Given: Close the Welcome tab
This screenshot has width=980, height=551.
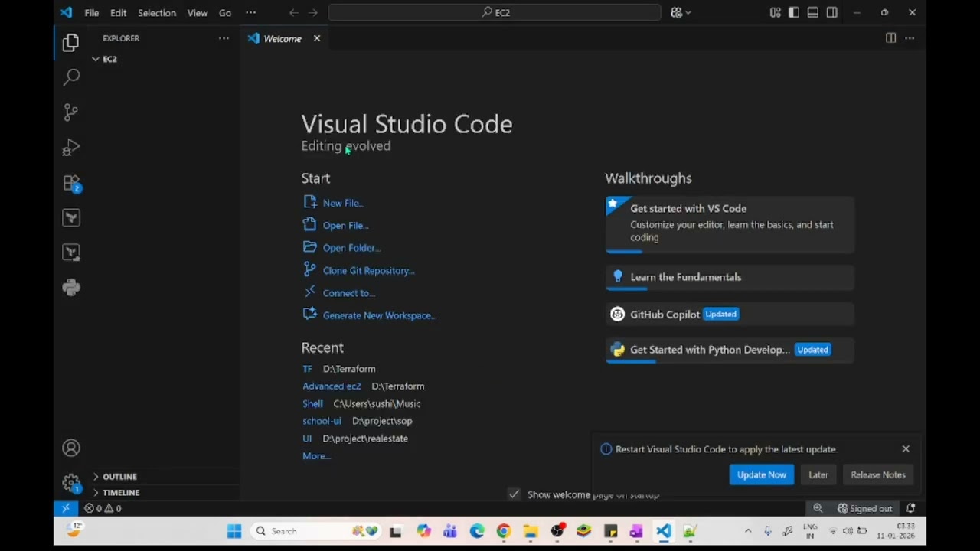Looking at the screenshot, I should tap(317, 38).
